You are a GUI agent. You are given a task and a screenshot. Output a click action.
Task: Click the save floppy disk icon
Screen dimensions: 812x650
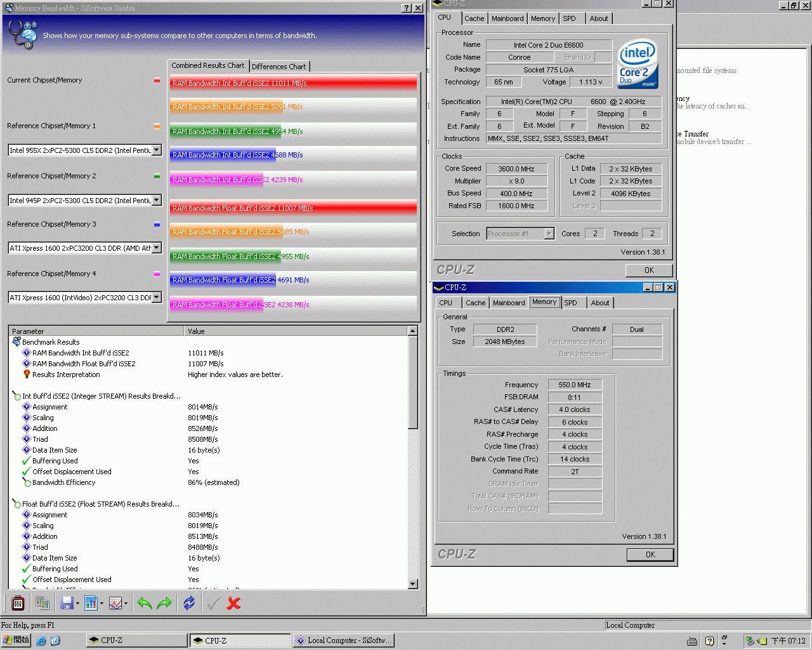coord(67,603)
